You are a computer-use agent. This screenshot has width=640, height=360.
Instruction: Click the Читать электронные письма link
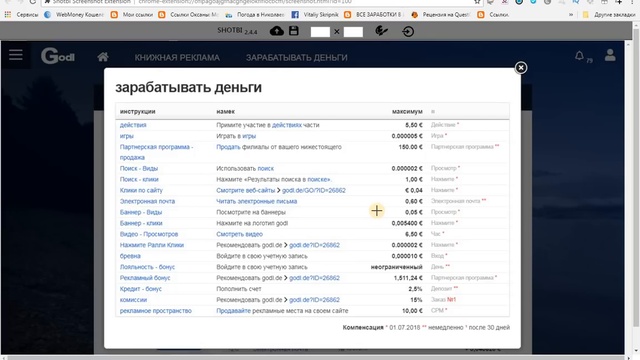tap(257, 201)
